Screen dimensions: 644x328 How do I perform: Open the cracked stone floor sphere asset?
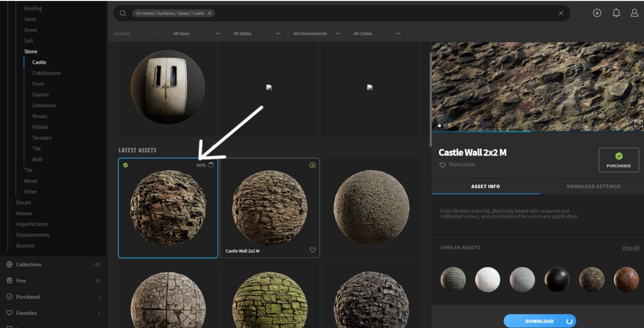[168, 300]
